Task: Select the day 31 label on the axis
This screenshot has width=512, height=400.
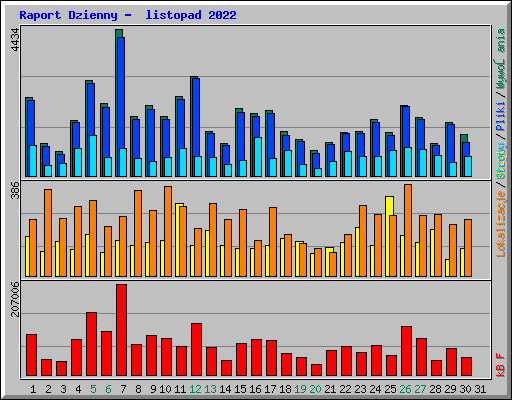Action: point(480,389)
